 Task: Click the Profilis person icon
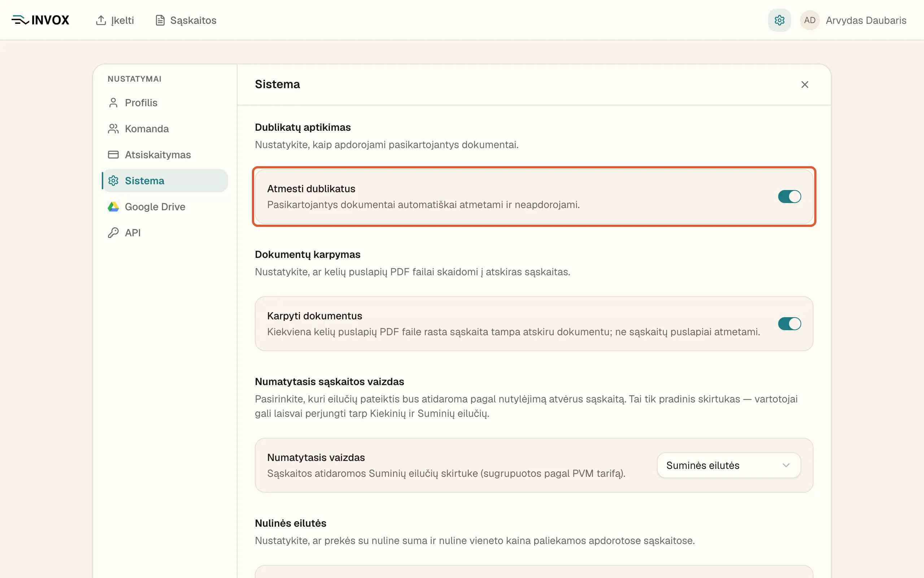click(x=113, y=103)
